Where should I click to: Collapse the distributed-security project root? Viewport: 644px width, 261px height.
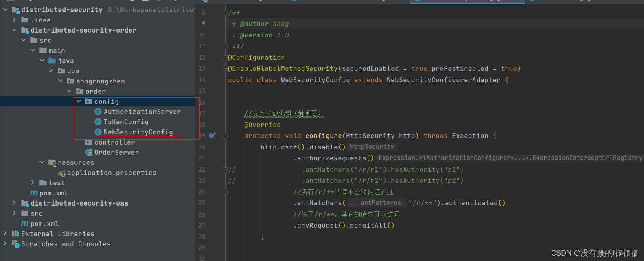[x=5, y=9]
